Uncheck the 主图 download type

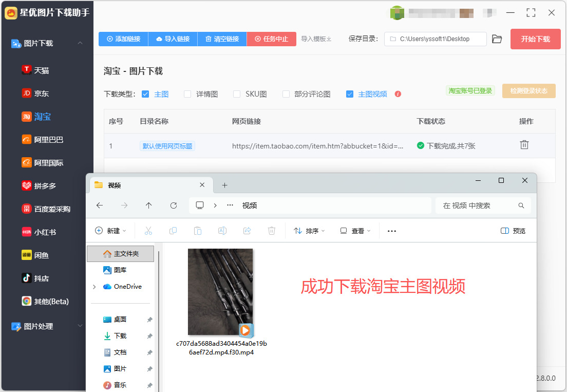coord(145,94)
